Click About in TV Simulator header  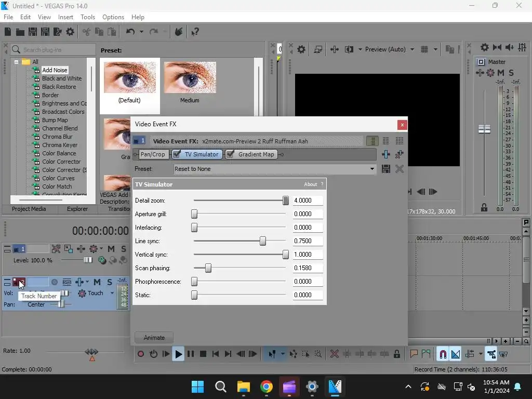pos(311,184)
